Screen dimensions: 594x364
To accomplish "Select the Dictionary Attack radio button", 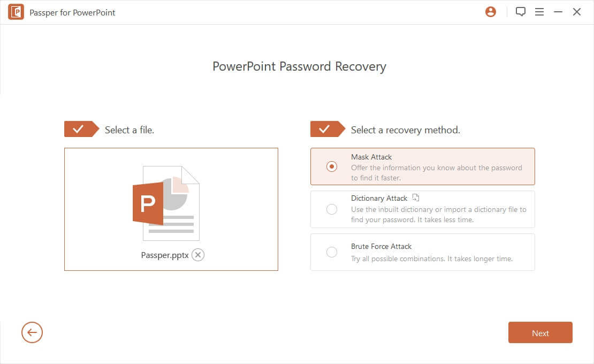I will 331,209.
